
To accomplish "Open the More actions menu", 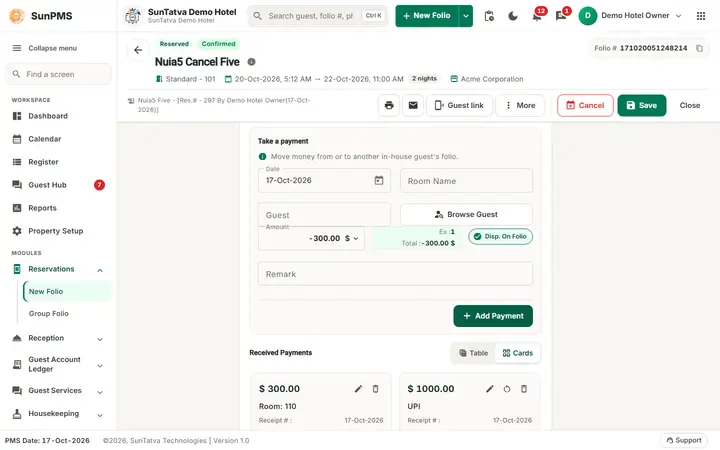I will coord(520,106).
